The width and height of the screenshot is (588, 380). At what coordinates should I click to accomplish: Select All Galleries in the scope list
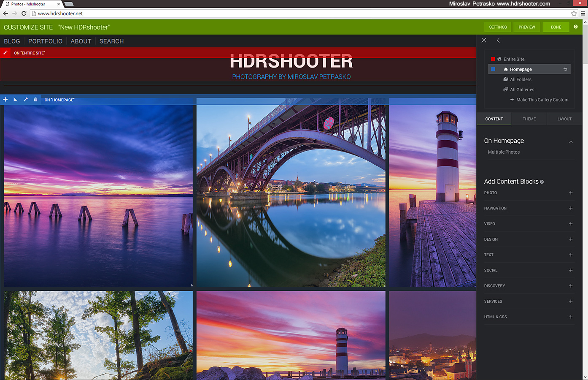pos(522,90)
